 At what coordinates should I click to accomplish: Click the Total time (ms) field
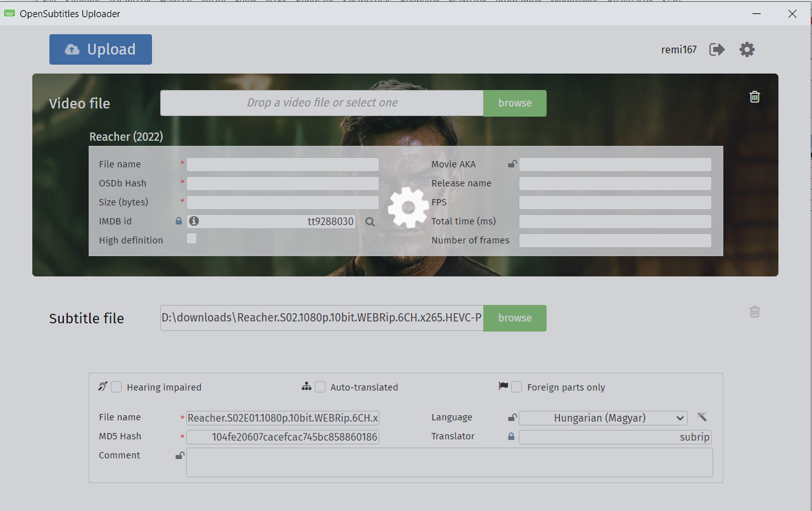(x=615, y=221)
